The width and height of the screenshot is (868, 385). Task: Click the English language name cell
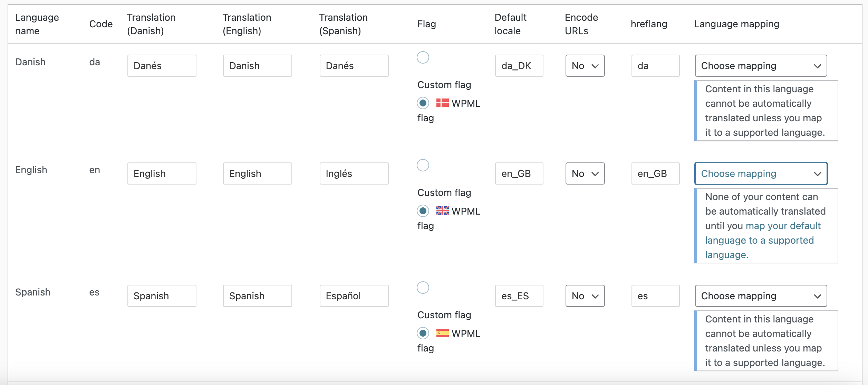coord(31,170)
